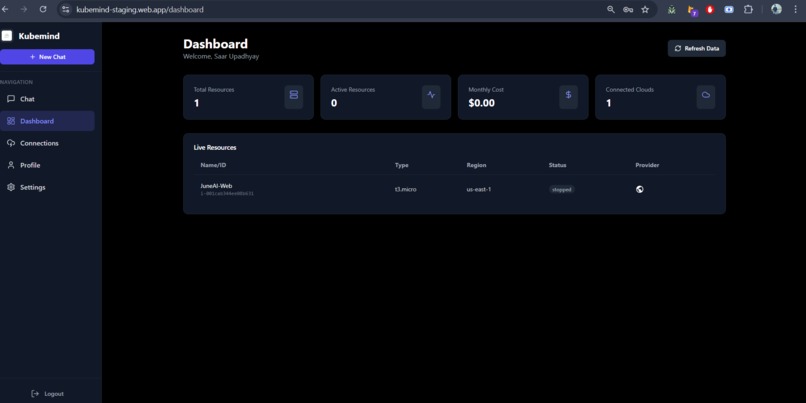
Task: Click the password key icon in the address bar
Action: 628,9
